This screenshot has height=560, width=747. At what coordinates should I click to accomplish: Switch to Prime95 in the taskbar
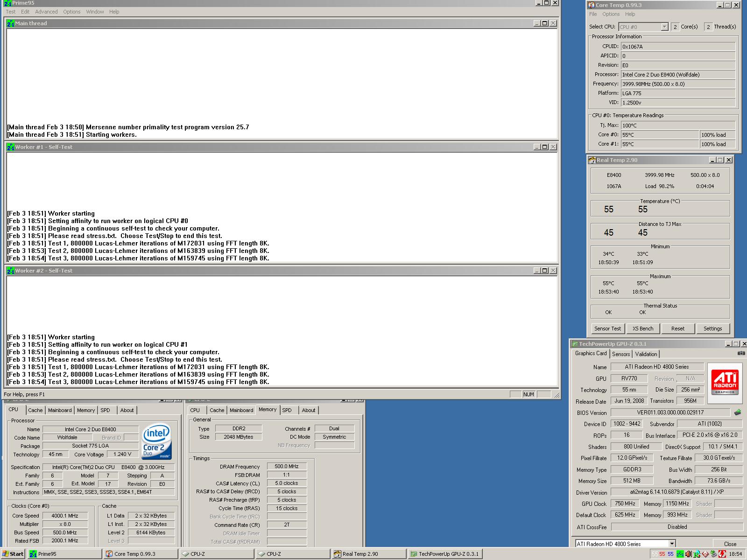(x=65, y=554)
